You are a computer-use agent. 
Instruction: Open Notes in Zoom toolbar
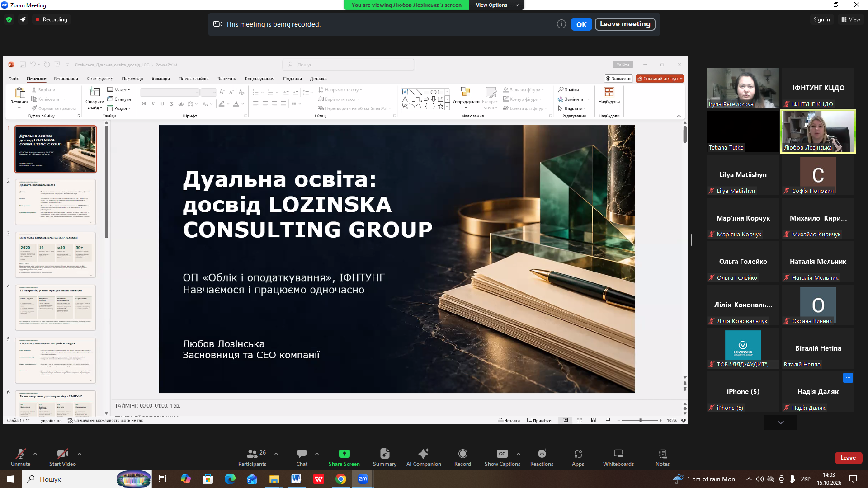click(662, 457)
